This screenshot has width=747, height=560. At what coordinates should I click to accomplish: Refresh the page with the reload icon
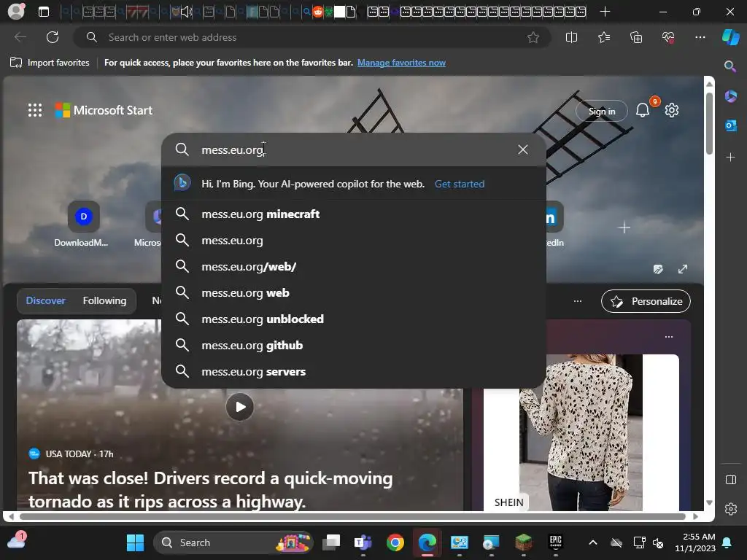coord(53,37)
